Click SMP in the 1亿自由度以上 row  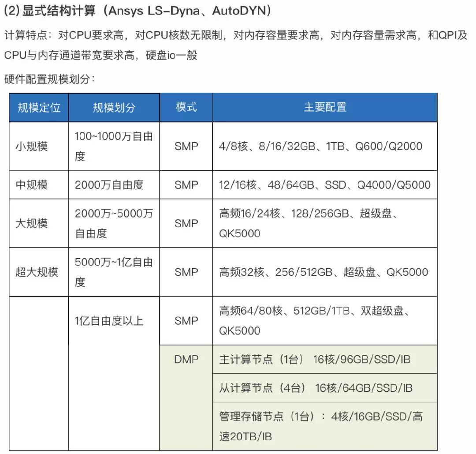186,321
